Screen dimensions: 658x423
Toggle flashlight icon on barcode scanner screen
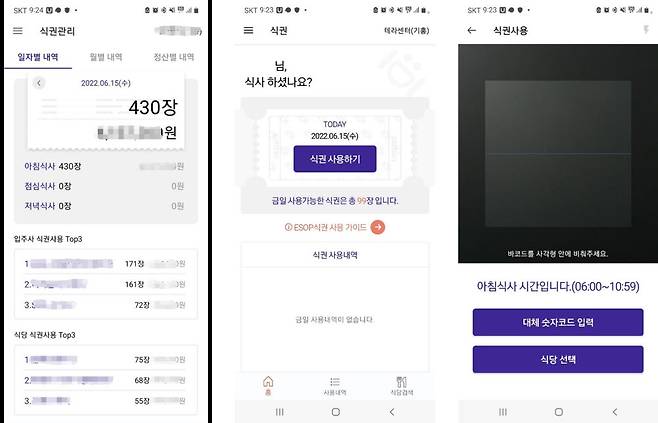click(646, 29)
